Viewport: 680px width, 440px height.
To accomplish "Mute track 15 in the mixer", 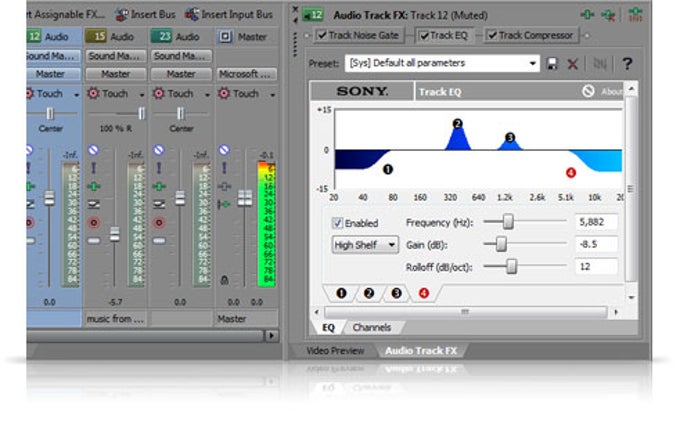I will click(93, 150).
